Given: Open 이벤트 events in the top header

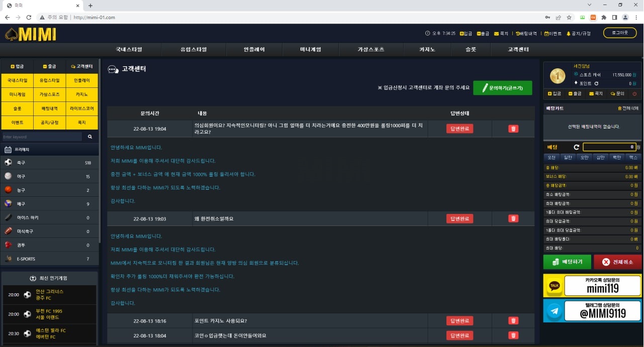Looking at the screenshot, I should [x=553, y=34].
